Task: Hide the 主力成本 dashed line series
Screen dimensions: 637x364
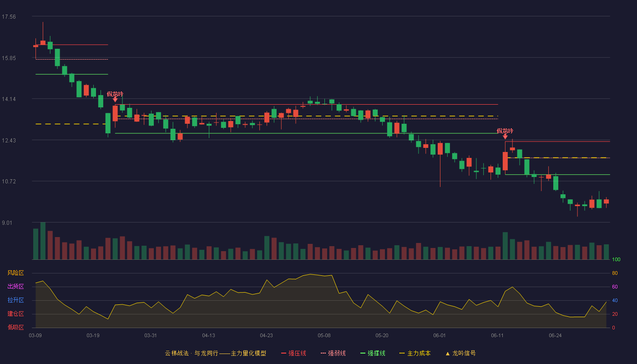Action: [x=415, y=353]
